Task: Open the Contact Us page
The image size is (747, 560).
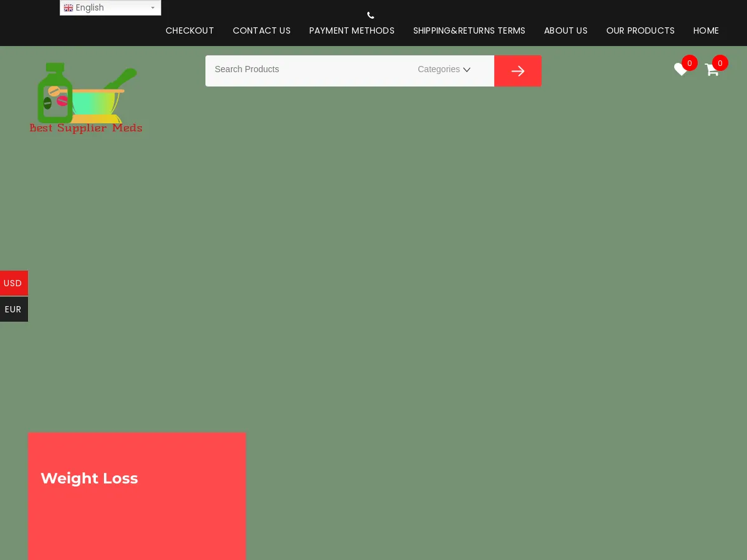Action: [x=261, y=30]
